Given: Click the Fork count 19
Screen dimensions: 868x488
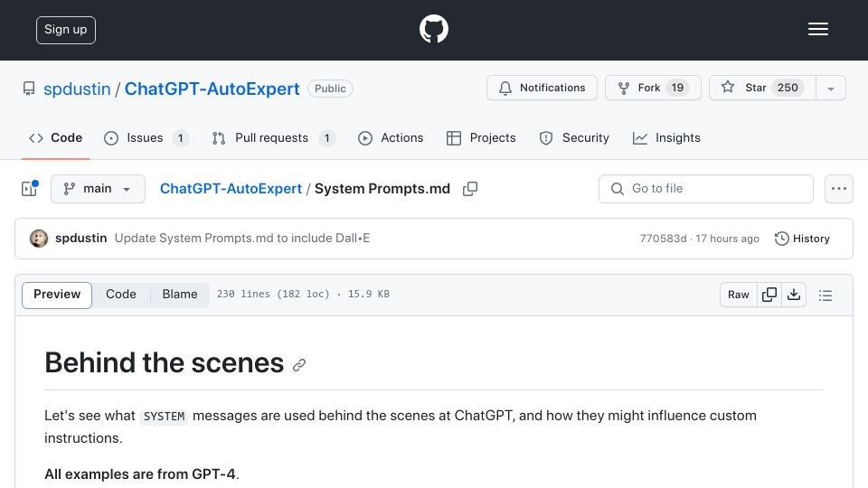Looking at the screenshot, I should pyautogui.click(x=677, y=88).
